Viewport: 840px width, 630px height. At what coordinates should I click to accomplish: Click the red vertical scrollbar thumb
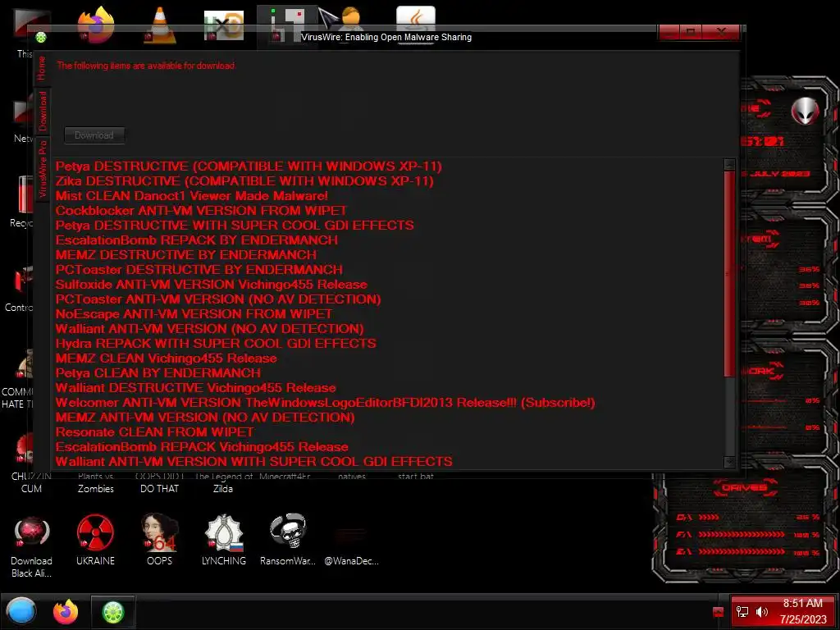[729, 273]
